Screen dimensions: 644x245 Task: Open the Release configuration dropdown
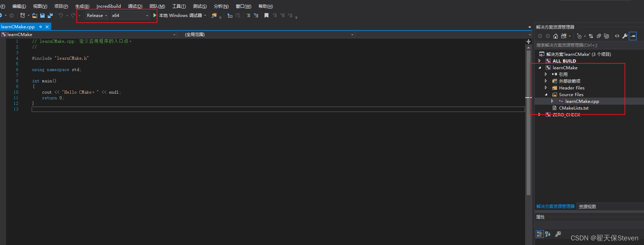[97, 16]
